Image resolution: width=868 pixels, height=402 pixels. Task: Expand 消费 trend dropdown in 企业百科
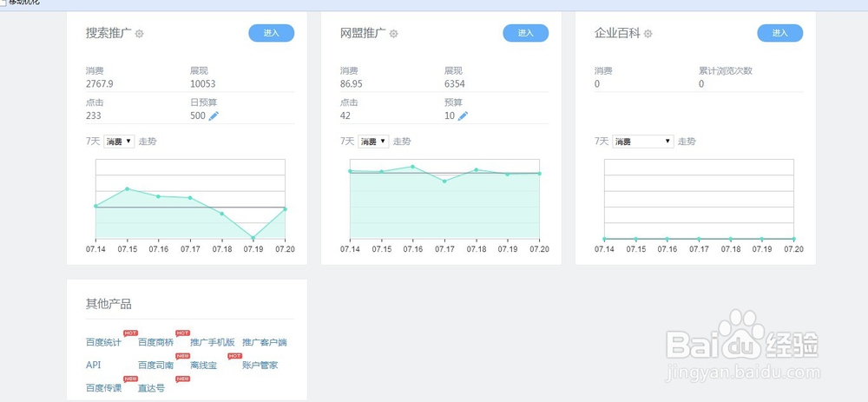pyautogui.click(x=642, y=142)
